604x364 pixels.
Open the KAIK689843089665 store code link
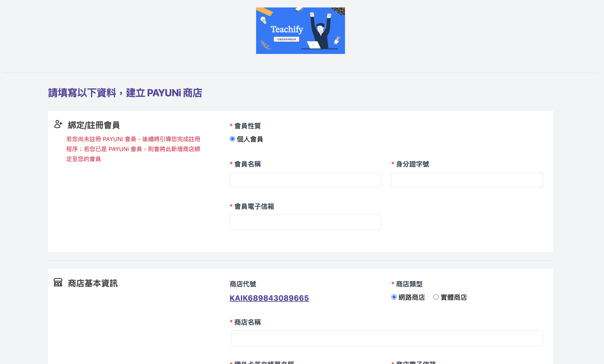269,298
